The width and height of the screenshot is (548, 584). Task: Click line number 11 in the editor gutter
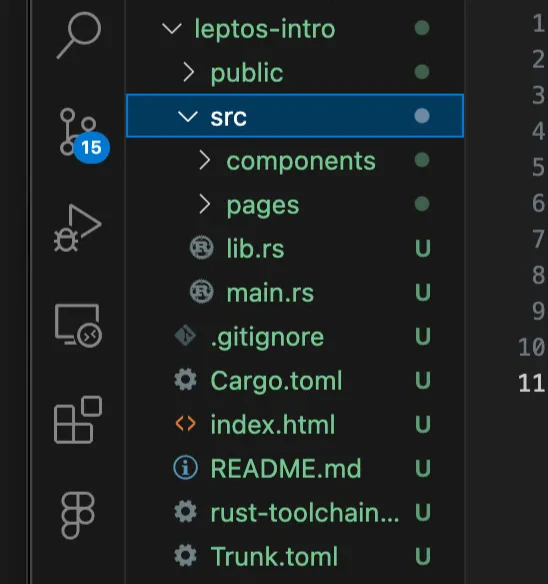tap(532, 383)
